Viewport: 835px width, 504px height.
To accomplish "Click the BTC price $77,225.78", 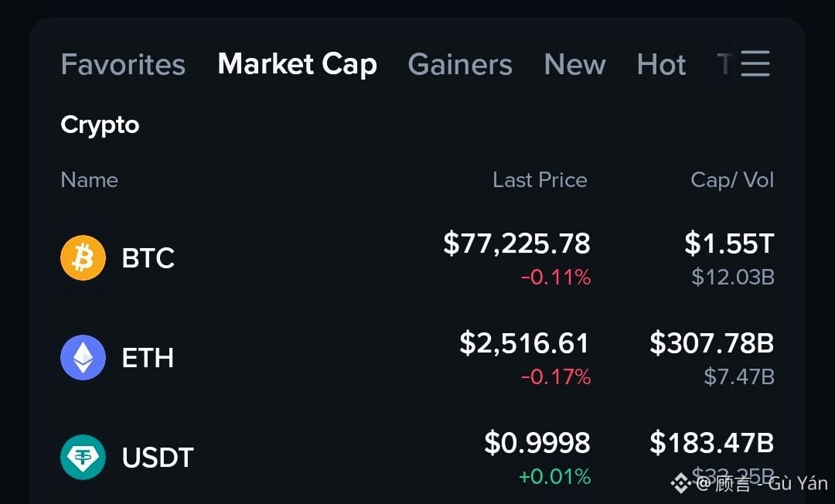I will click(516, 243).
